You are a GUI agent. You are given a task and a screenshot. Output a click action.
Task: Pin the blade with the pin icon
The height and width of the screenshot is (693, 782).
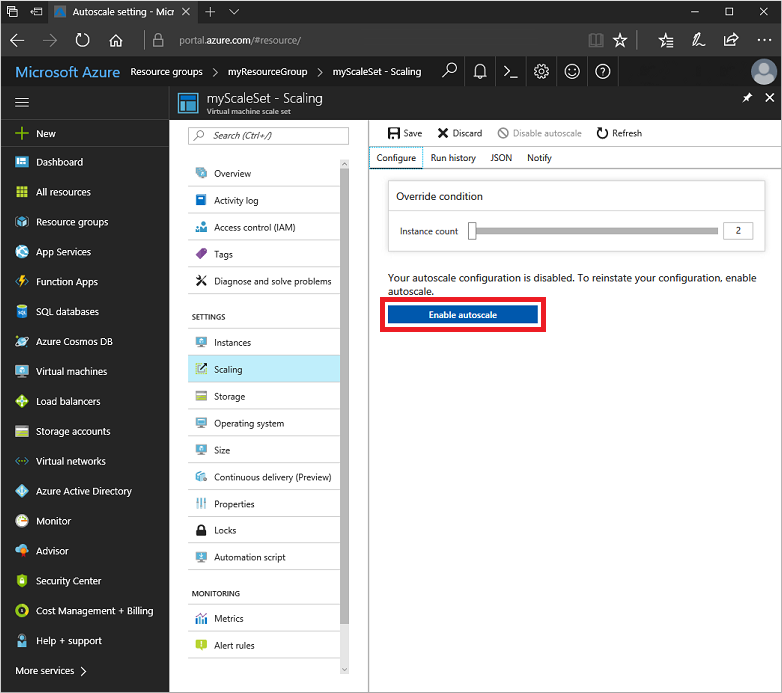point(747,98)
